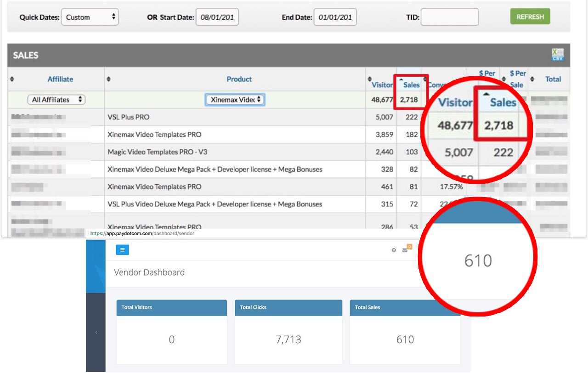Click the 48,677 total visitors cell
The height and width of the screenshot is (373, 588).
coord(382,100)
